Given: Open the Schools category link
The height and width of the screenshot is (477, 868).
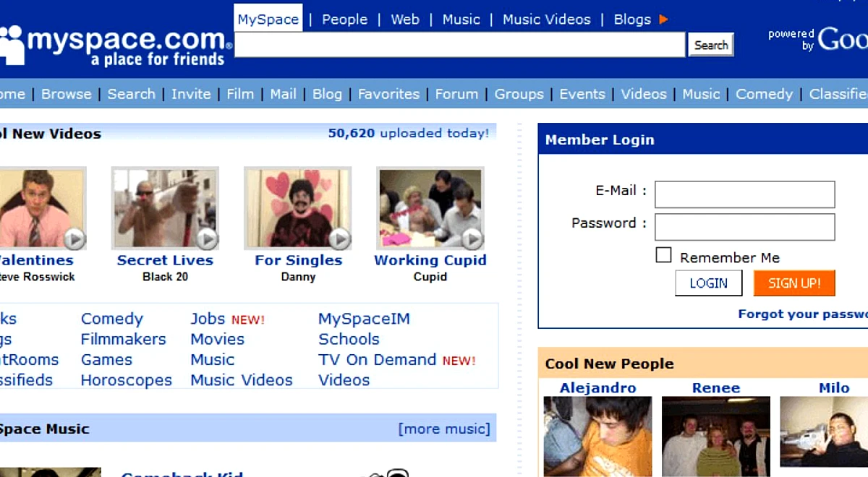Looking at the screenshot, I should coord(349,339).
